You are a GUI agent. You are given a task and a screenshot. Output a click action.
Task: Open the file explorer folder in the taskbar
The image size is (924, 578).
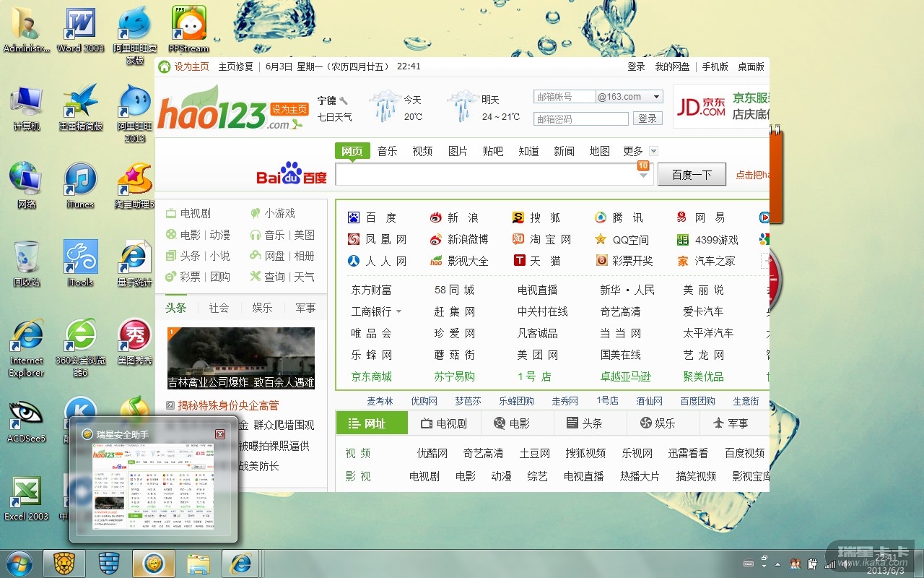click(198, 564)
